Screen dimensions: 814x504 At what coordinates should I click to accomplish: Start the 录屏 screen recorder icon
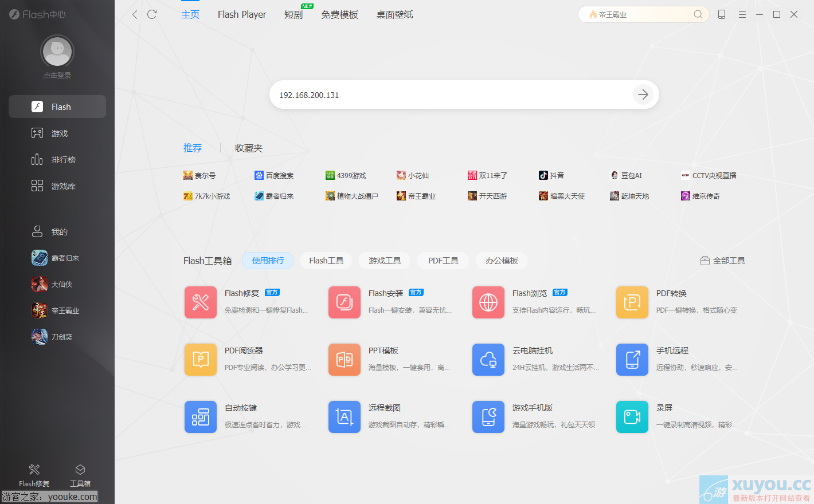pos(632,417)
